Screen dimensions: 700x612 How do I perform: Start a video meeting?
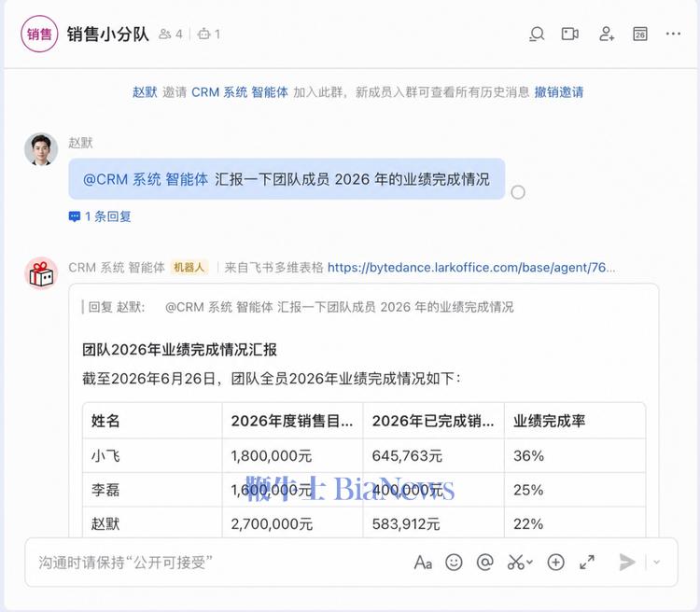tap(570, 34)
